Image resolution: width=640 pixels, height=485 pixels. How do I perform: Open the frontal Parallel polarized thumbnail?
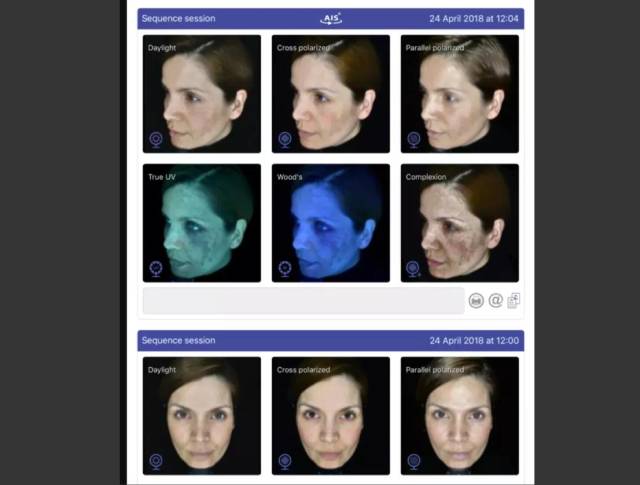pyautogui.click(x=459, y=415)
